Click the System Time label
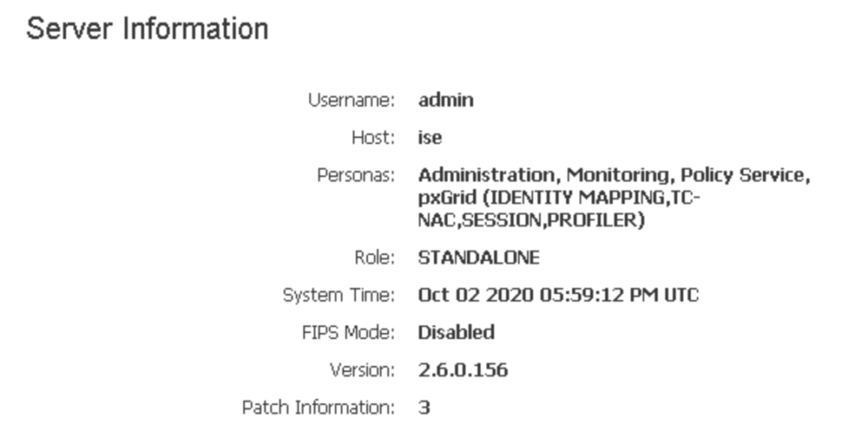The image size is (868, 444). [x=339, y=296]
